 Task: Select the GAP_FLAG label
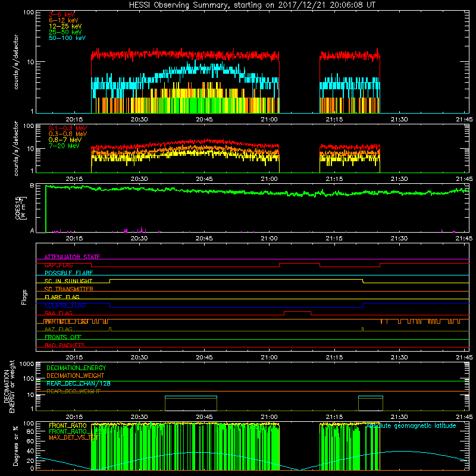point(58,265)
